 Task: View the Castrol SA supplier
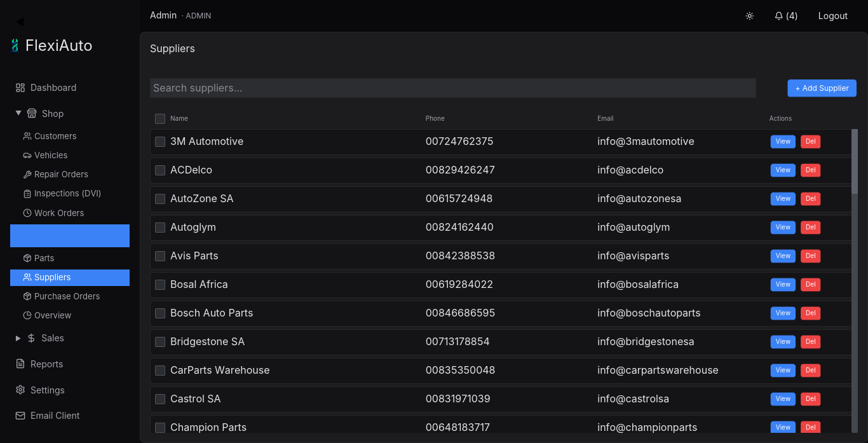[x=783, y=399]
